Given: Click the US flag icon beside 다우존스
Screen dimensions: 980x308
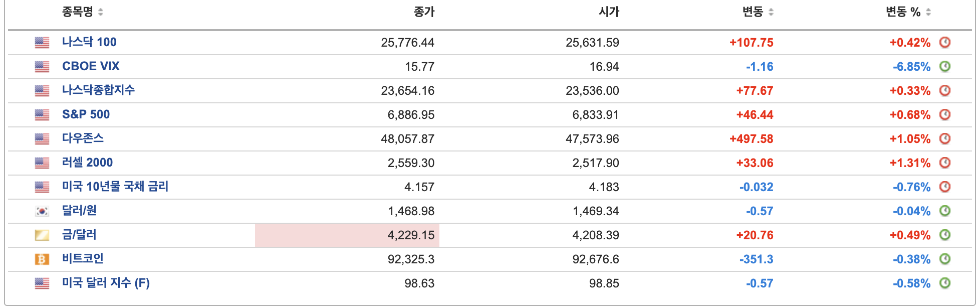Looking at the screenshot, I should click(42, 139).
